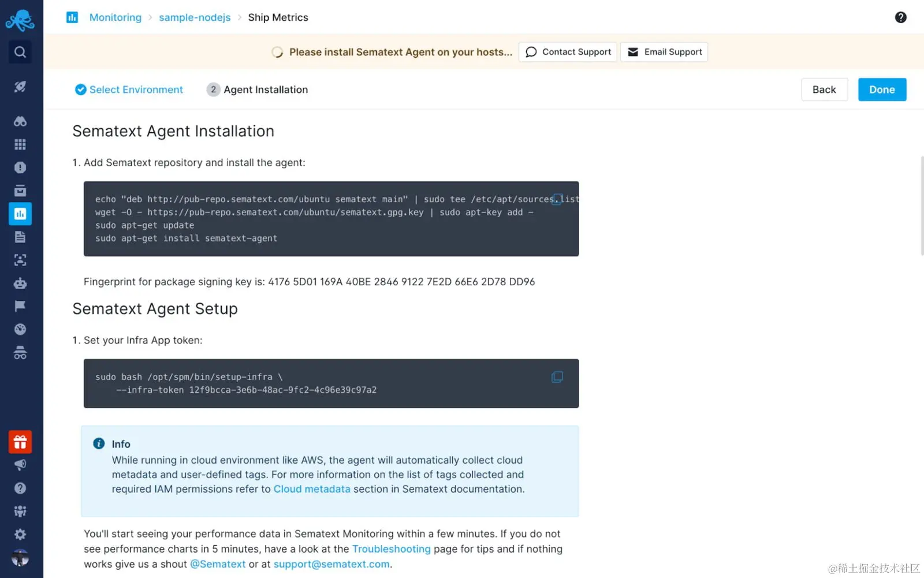
Task: Click the Back button
Action: click(824, 90)
